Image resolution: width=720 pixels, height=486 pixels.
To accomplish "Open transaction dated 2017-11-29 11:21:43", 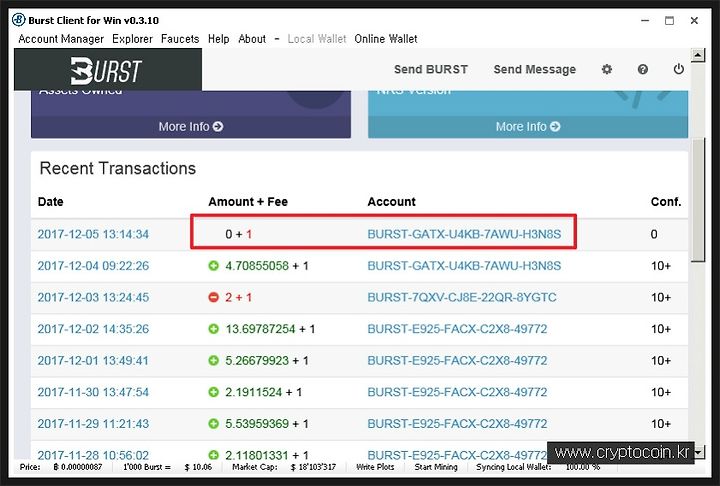I will pos(93,424).
